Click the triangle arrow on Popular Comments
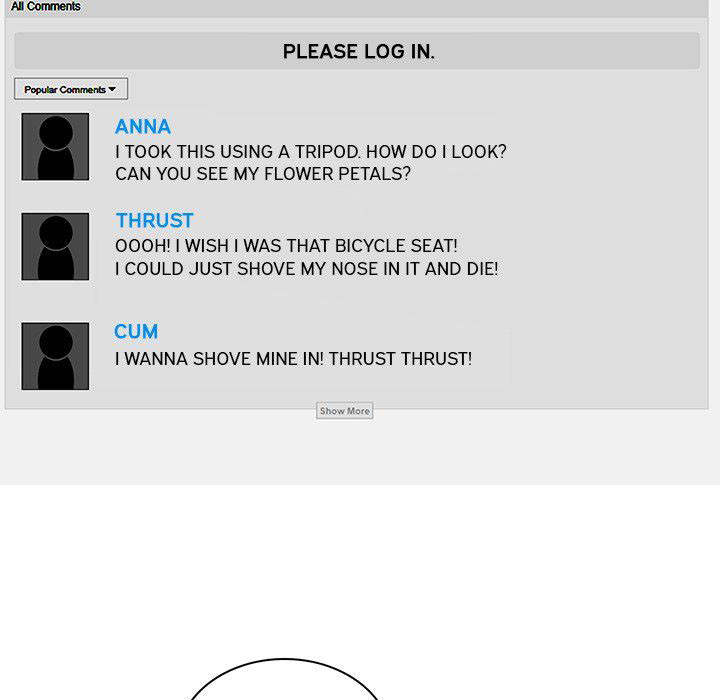Image resolution: width=720 pixels, height=700 pixels. 112,89
